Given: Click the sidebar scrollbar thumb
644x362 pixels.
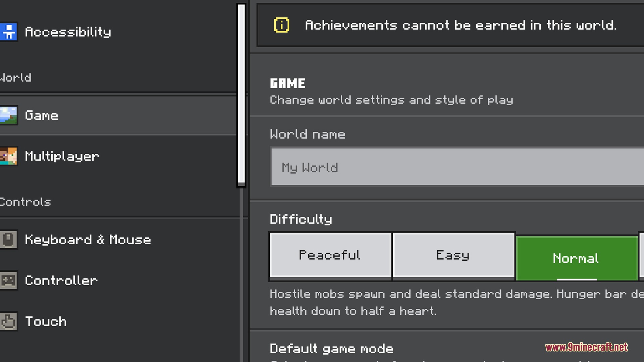Looking at the screenshot, I should 241,95.
